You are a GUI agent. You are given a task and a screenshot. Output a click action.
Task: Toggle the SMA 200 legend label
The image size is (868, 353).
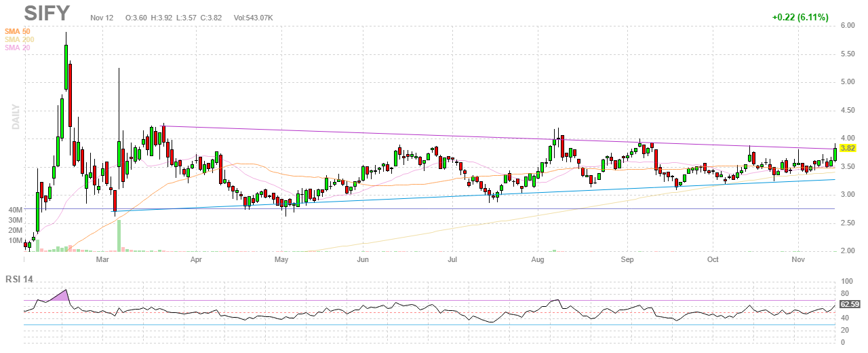[x=19, y=39]
